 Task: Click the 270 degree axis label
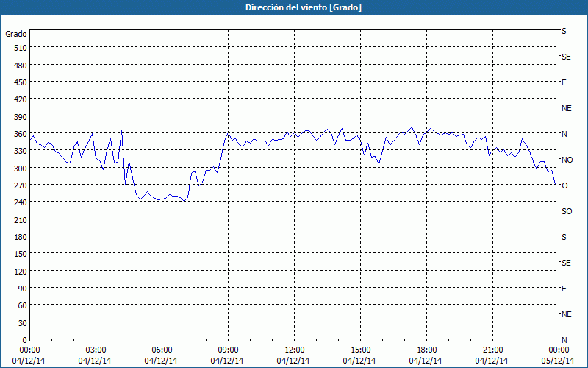pos(21,185)
